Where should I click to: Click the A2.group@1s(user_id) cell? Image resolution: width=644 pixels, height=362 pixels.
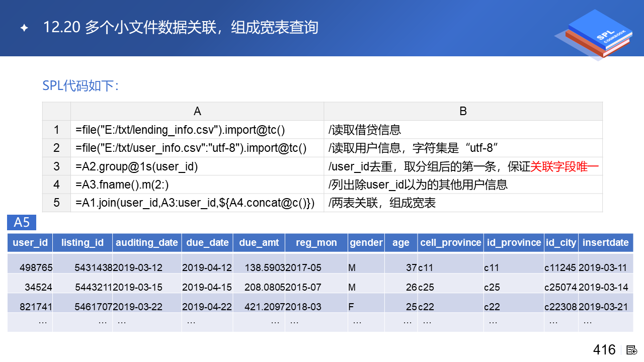pos(197,166)
